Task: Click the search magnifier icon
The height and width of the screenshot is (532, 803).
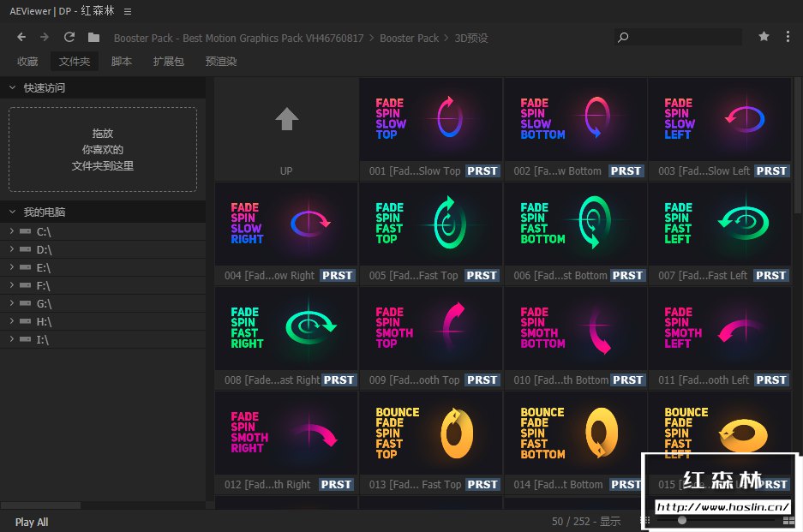Action: [x=623, y=38]
